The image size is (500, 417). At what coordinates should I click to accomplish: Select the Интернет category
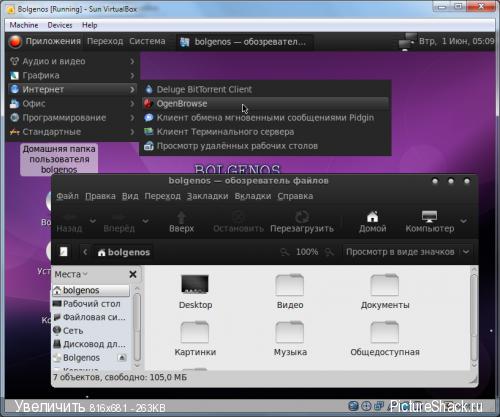pos(72,89)
